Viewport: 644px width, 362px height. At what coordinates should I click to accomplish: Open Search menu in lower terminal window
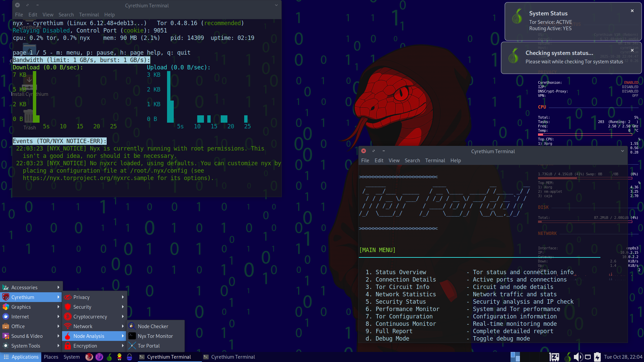coord(412,161)
